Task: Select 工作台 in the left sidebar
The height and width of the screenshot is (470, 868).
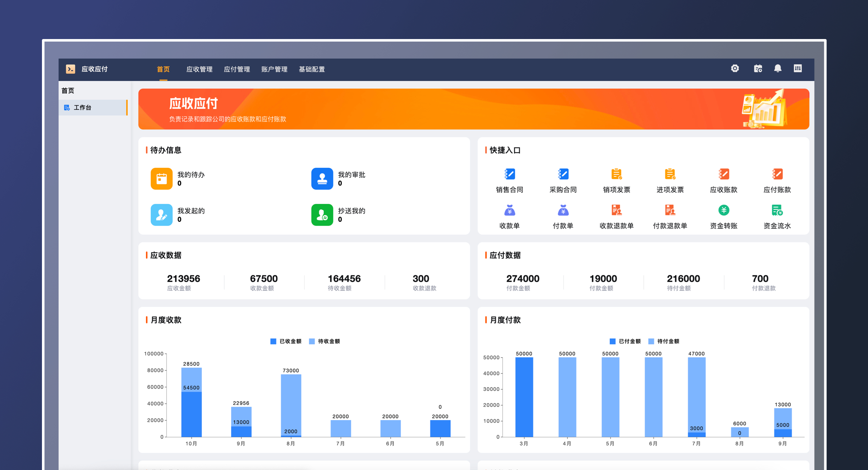Action: coord(82,108)
